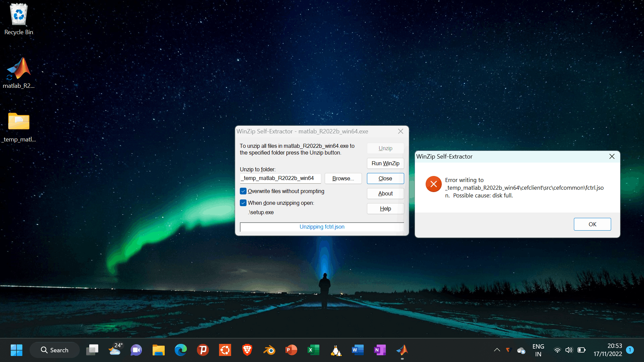Image resolution: width=644 pixels, height=362 pixels.
Task: Click the Unzipping fctrl.json progress bar
Action: (x=322, y=227)
